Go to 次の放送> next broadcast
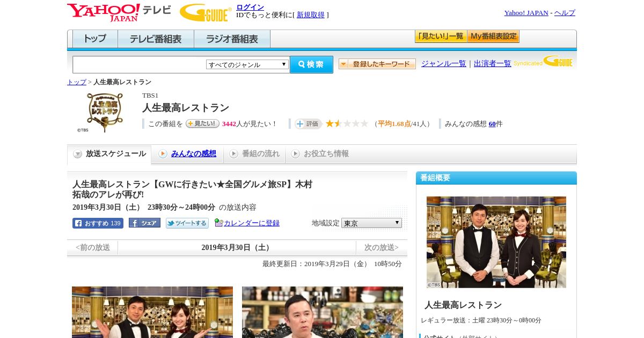This screenshot has width=644, height=338. tap(382, 247)
